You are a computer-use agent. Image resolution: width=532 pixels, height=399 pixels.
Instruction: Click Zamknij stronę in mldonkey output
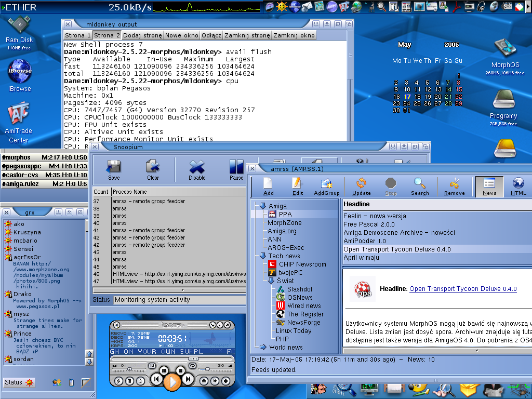(x=247, y=35)
